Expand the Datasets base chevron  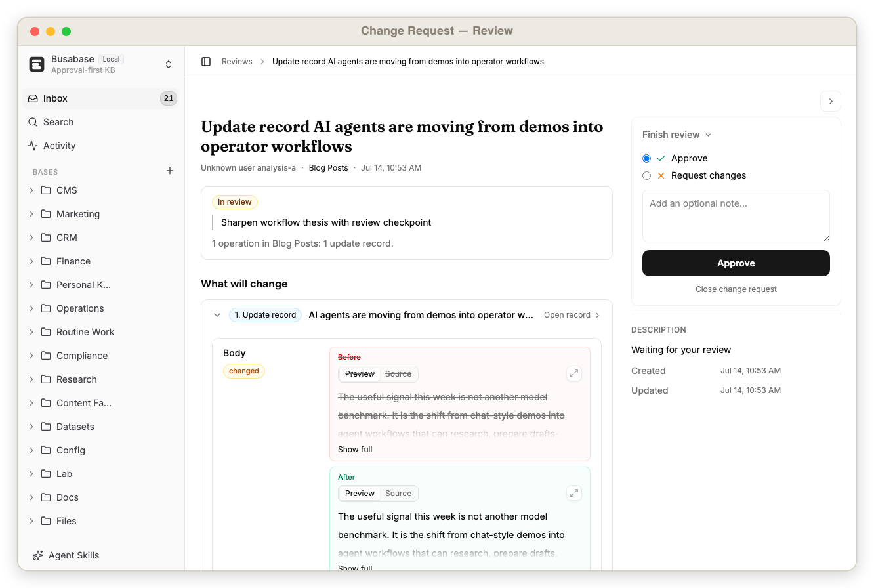(x=31, y=427)
